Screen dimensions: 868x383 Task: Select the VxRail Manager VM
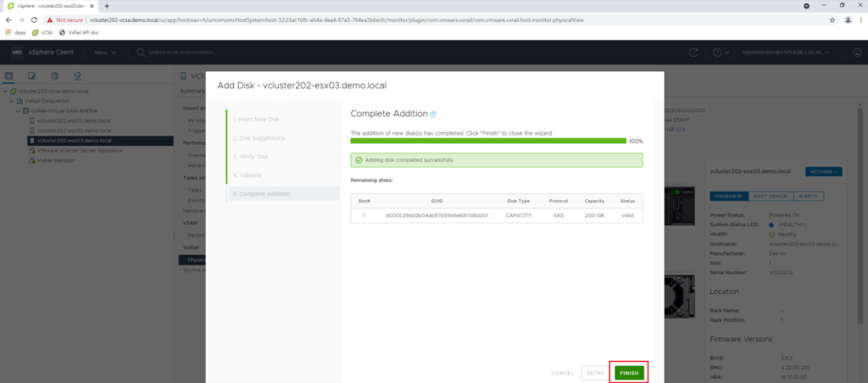tap(57, 160)
